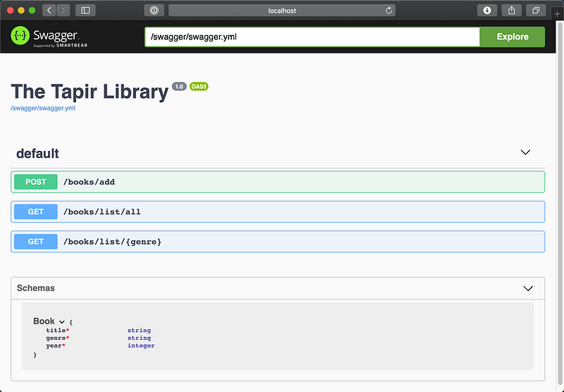Select the year property in Book
Image resolution: width=564 pixels, height=392 pixels.
click(56, 345)
